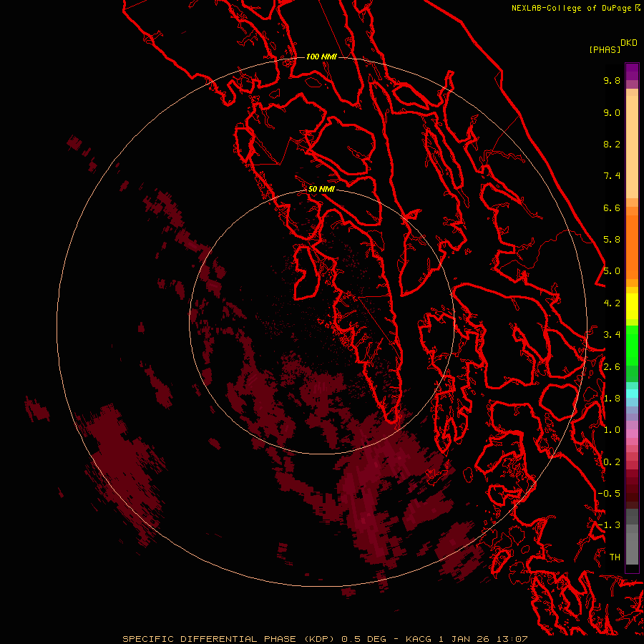Pick the 9.8 value on the color scale
Screen dimensions: 644x644
(612, 80)
